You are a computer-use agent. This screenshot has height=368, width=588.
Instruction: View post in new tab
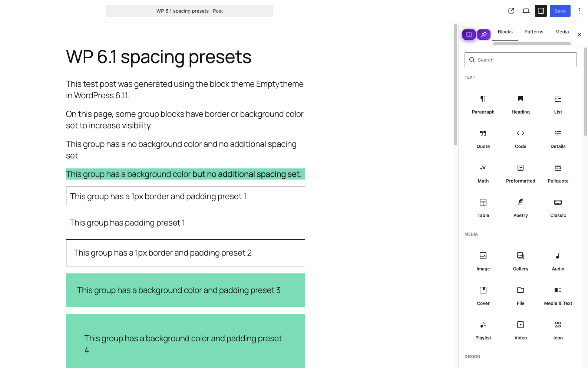(511, 11)
